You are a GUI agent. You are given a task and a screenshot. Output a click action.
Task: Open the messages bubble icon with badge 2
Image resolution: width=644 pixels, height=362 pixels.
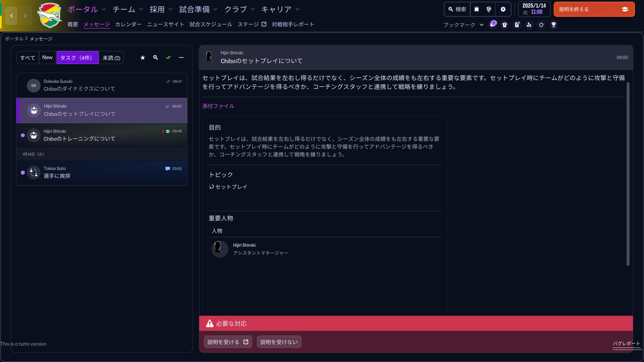[493, 25]
